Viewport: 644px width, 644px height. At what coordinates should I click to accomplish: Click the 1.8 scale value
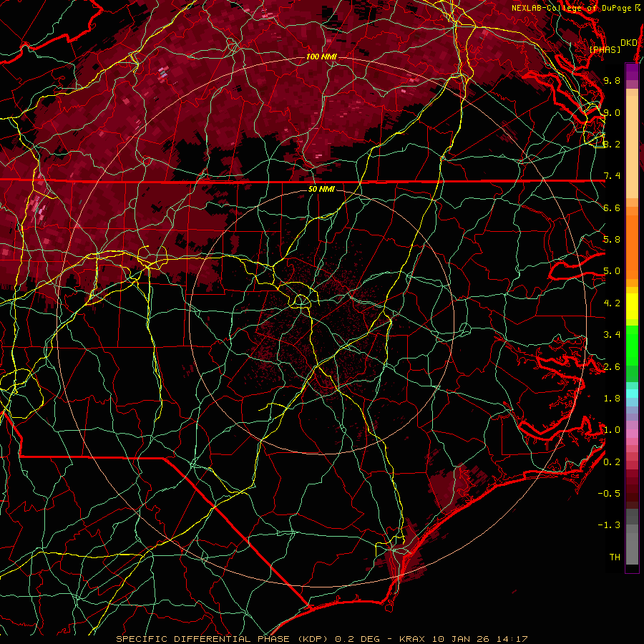pos(612,398)
